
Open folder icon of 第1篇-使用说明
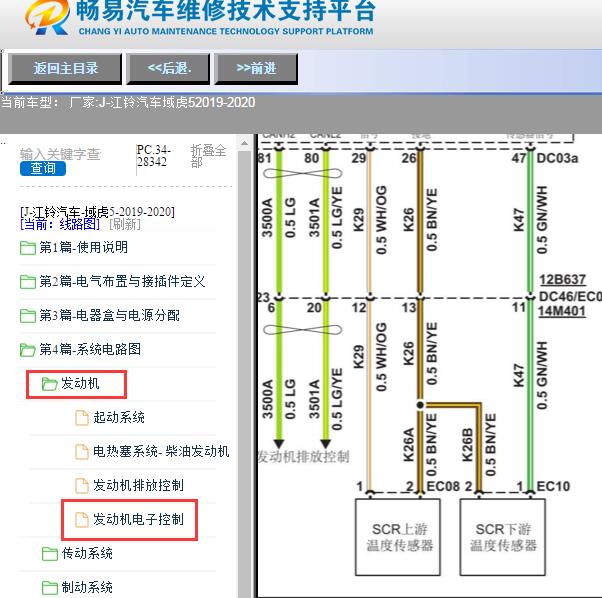pos(28,248)
